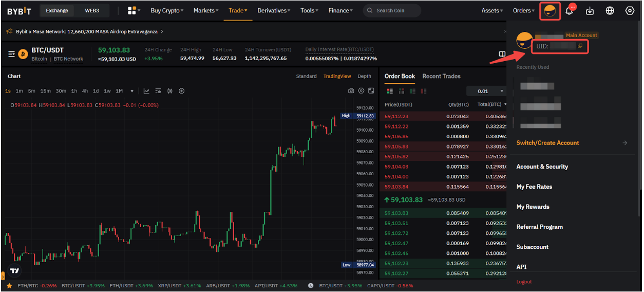Click the download app icon
Viewport: 644px width, 292px height.
point(590,11)
